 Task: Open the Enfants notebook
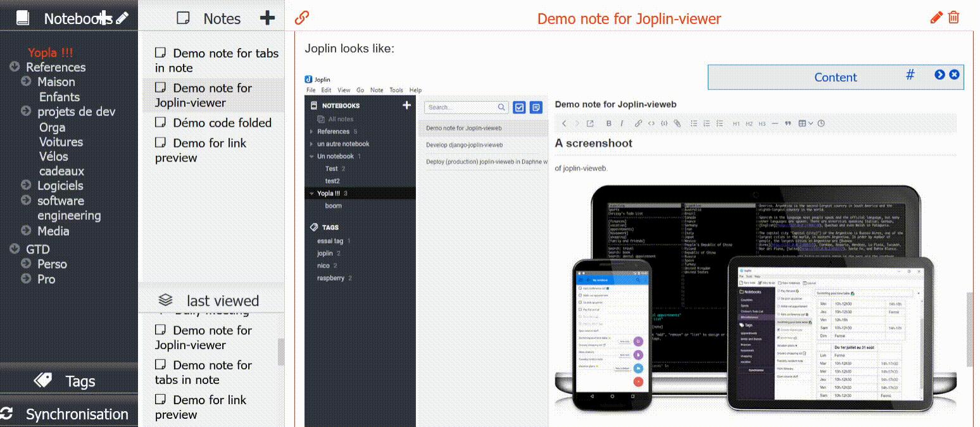[60, 97]
